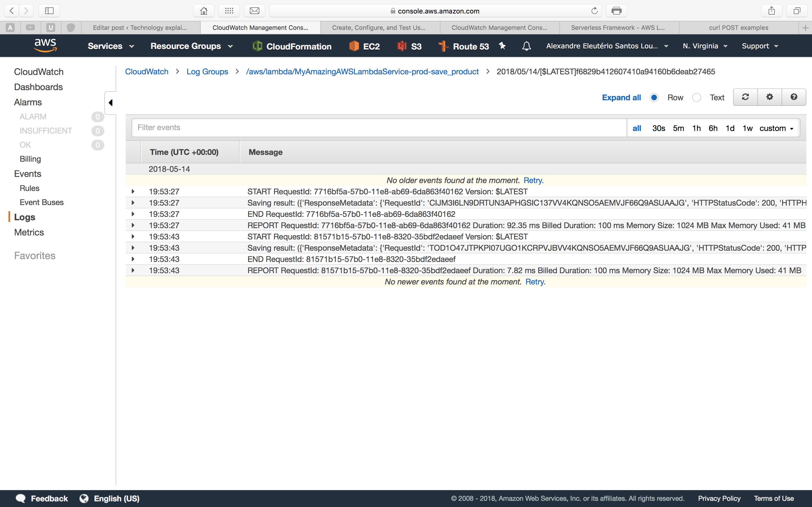Screen dimensions: 812x507
Task: Open the CloudFormation service icon
Action: tap(291, 46)
